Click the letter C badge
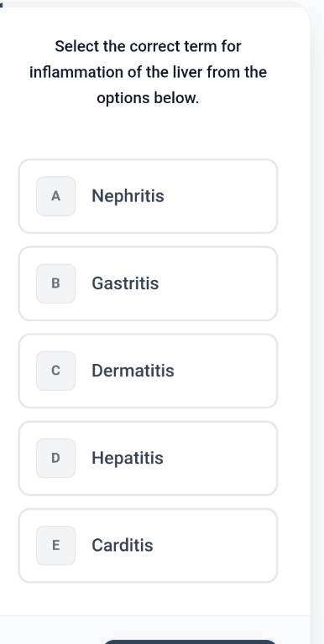Viewport: 324px width, 644px height. click(x=56, y=371)
